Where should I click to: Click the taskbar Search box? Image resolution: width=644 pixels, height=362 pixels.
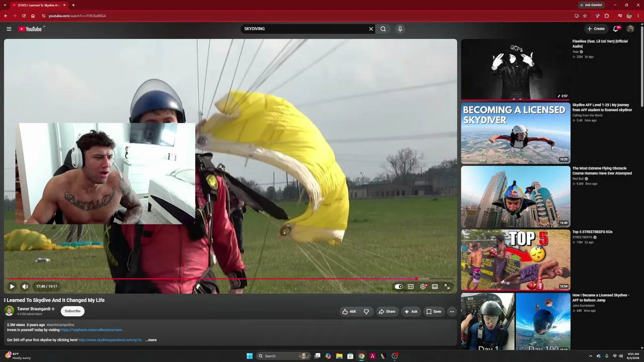coord(283,356)
